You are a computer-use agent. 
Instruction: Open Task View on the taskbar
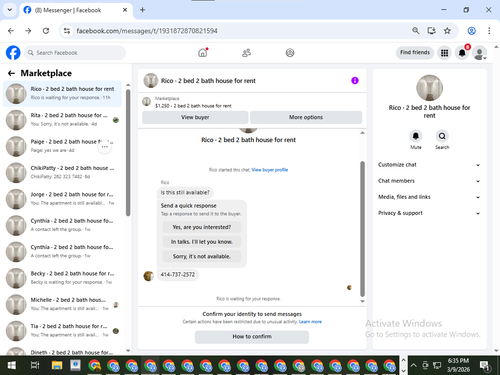tap(35, 366)
